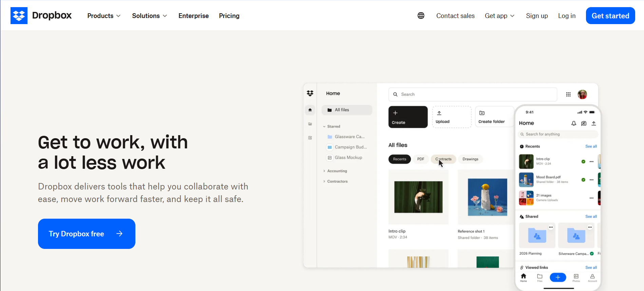Click the Dropbox icon in mockup sidebar

(310, 93)
